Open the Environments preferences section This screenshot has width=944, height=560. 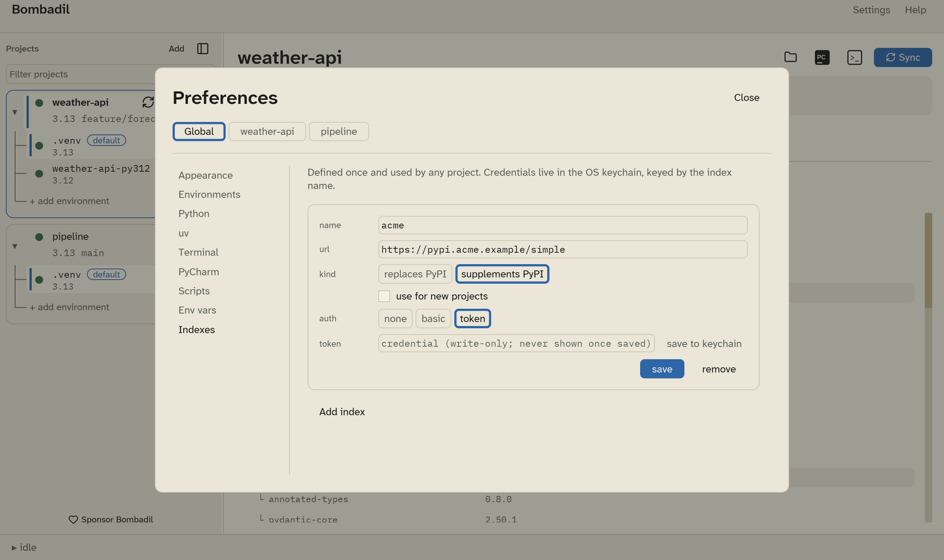click(x=209, y=195)
